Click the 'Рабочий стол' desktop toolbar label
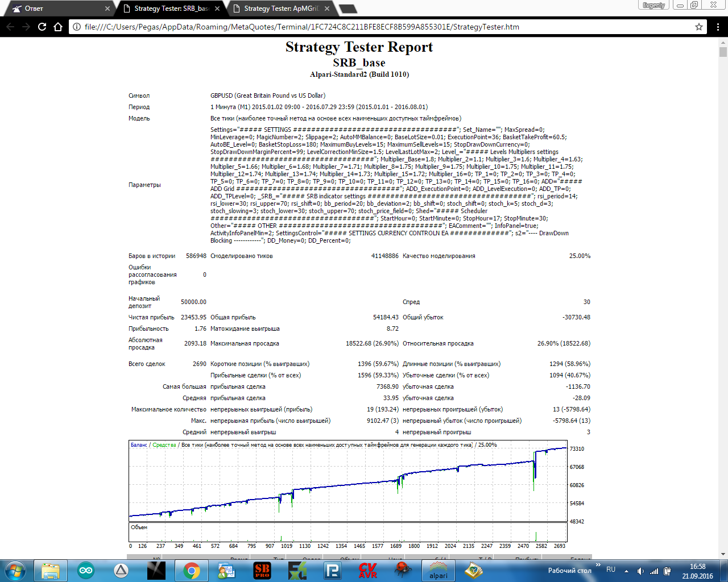The image size is (728, 582). (570, 571)
